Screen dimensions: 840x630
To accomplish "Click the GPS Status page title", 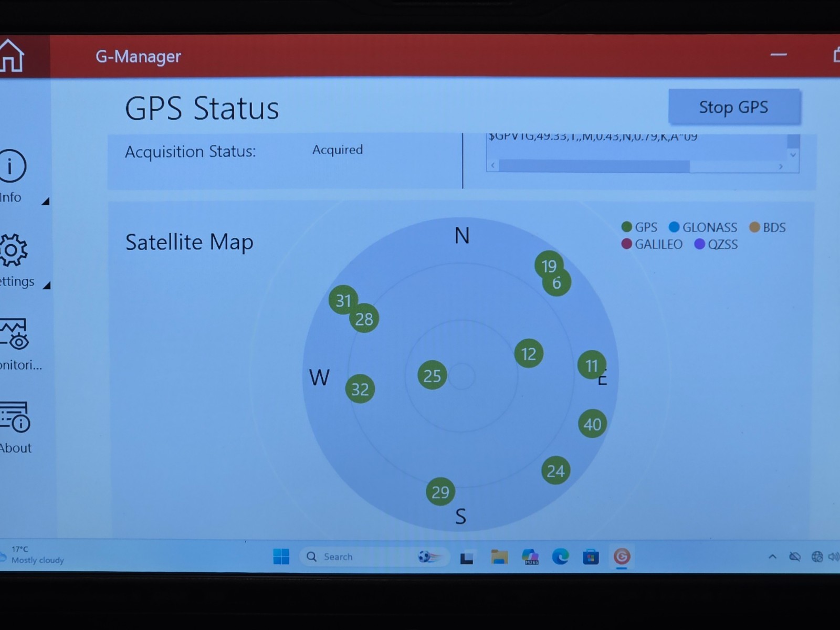I will tap(202, 108).
